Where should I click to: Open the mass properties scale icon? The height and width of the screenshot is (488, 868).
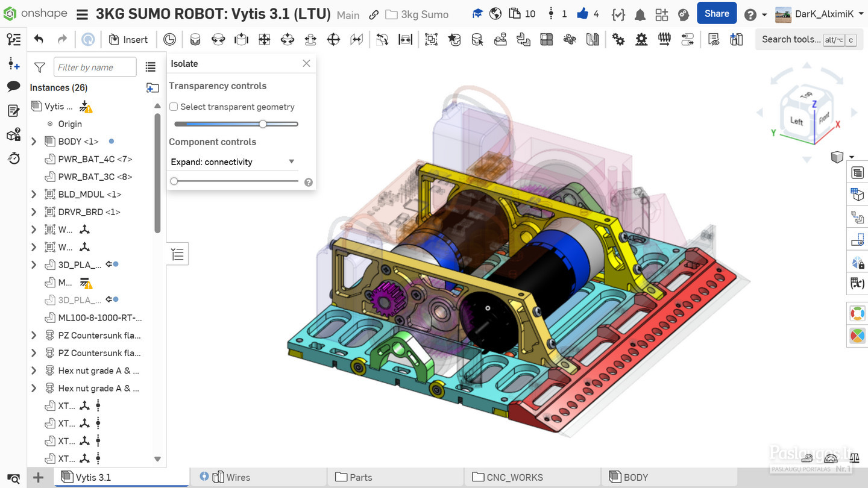point(854,459)
